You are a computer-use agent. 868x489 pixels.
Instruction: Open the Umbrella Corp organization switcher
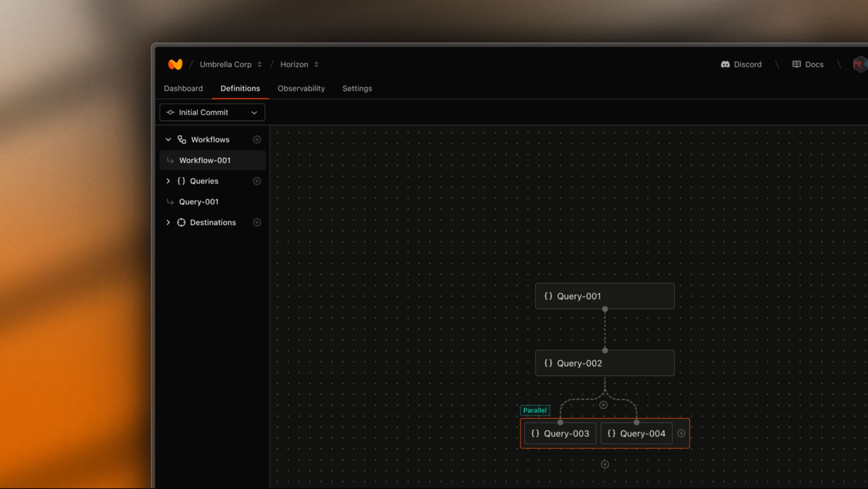(x=231, y=64)
